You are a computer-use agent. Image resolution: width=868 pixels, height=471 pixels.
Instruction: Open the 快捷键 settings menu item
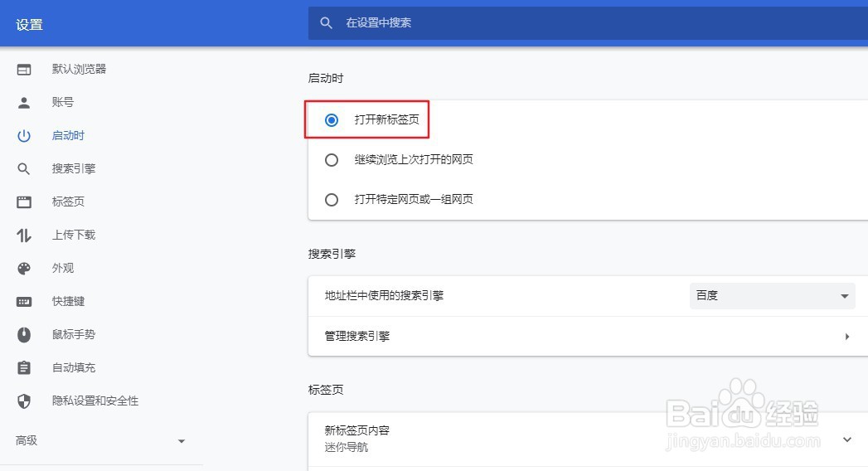pos(68,301)
